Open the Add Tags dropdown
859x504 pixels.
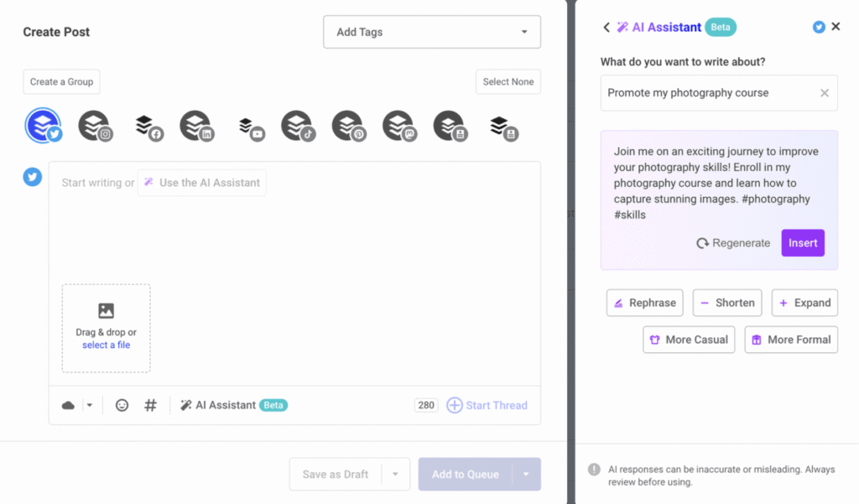coord(431,32)
